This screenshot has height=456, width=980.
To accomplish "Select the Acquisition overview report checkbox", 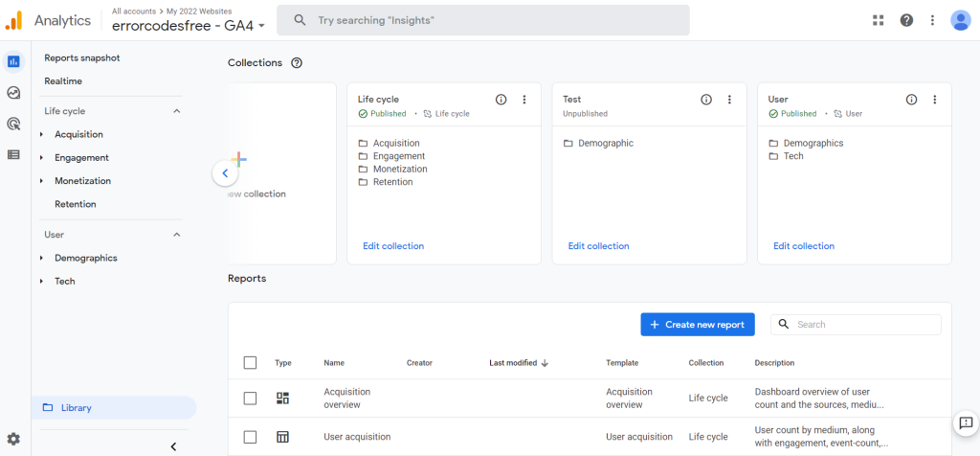I will pyautogui.click(x=251, y=398).
